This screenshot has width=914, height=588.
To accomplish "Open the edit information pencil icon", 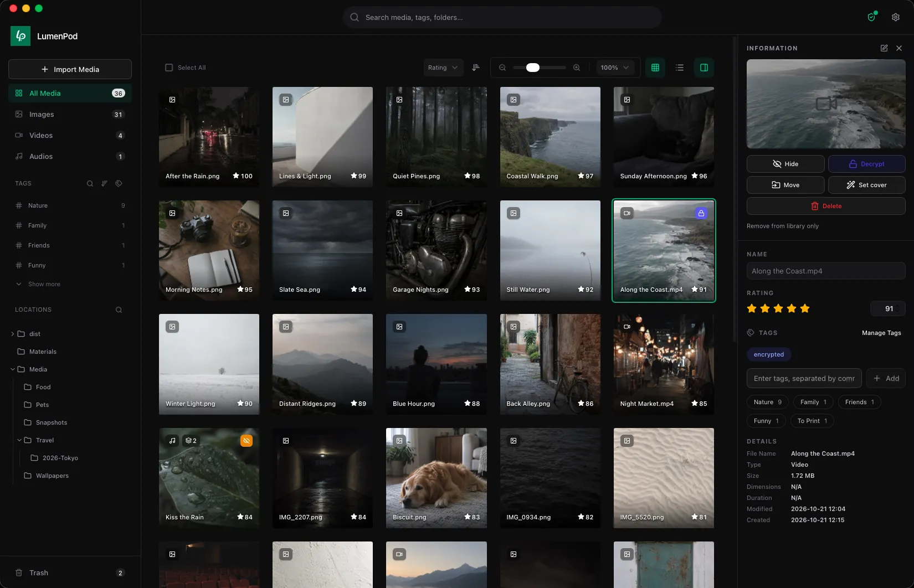I will [884, 48].
